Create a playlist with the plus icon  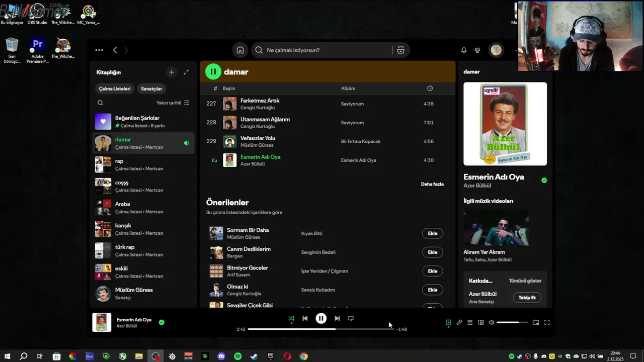click(x=172, y=72)
